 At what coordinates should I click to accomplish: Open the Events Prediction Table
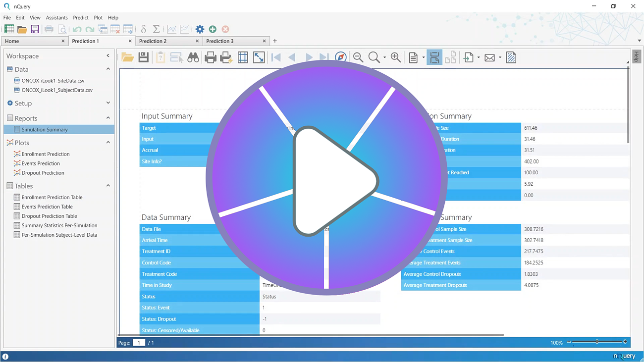tap(47, 207)
